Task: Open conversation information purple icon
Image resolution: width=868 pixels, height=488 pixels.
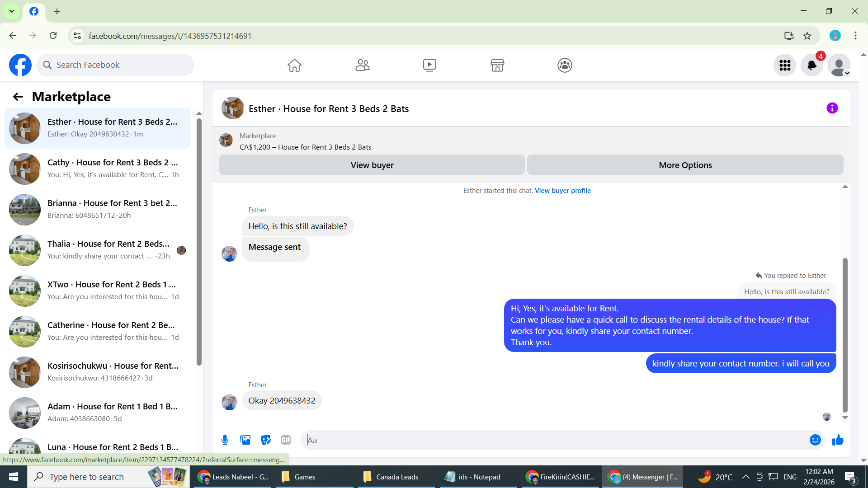Action: (x=832, y=108)
